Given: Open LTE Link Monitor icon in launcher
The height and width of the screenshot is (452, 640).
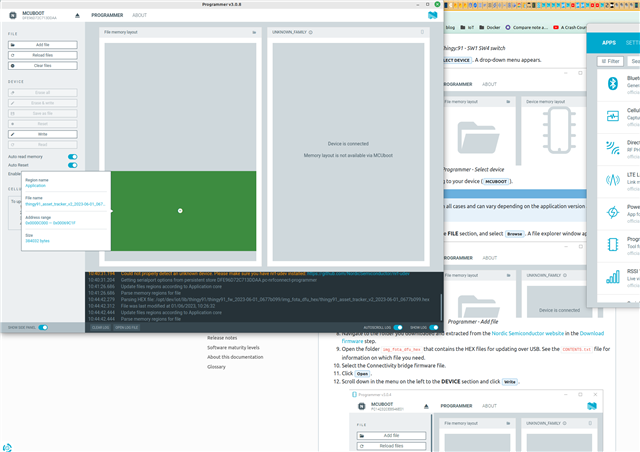Looking at the screenshot, I should (613, 180).
